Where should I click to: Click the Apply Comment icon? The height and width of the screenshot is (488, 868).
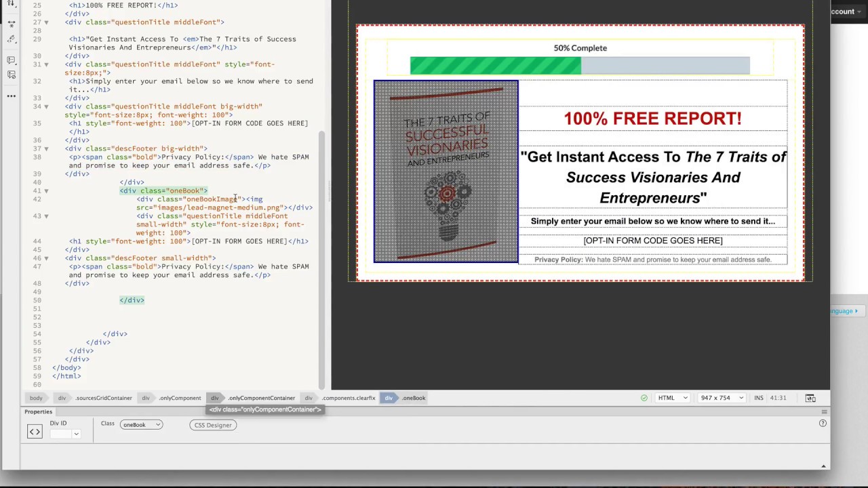(11, 60)
